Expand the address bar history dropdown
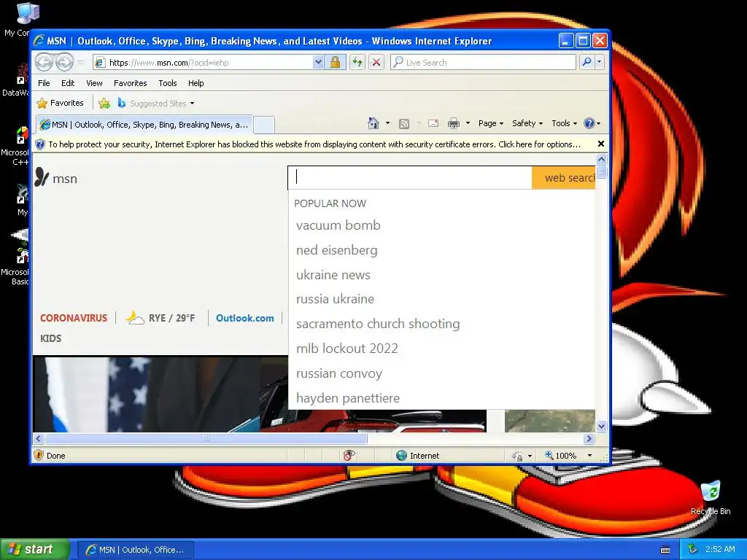 click(x=318, y=63)
